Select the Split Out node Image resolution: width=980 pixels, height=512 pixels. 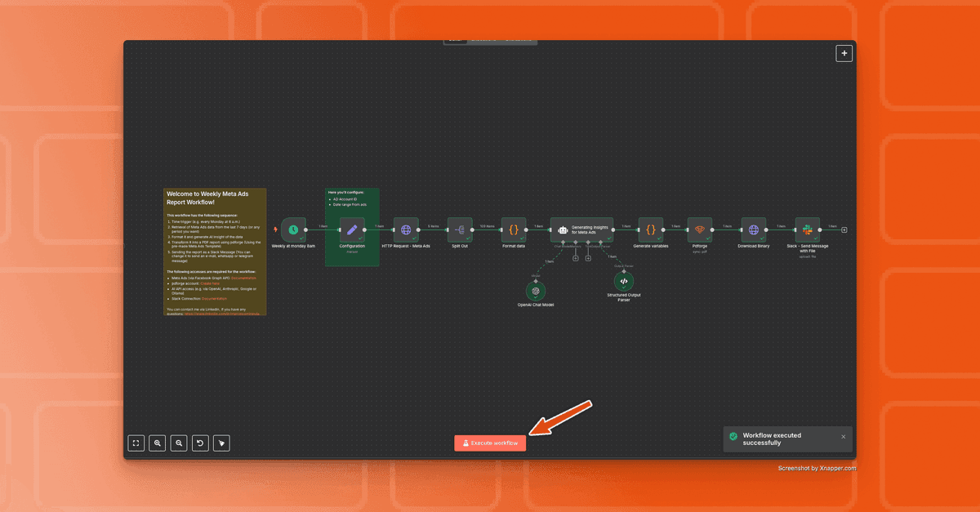(460, 229)
